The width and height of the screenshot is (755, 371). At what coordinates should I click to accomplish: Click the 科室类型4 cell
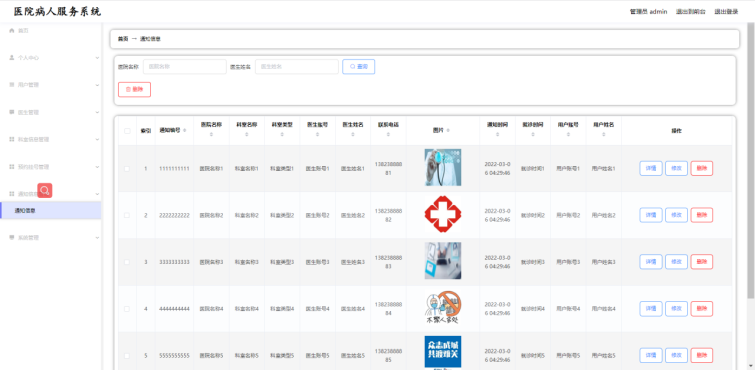tap(282, 309)
